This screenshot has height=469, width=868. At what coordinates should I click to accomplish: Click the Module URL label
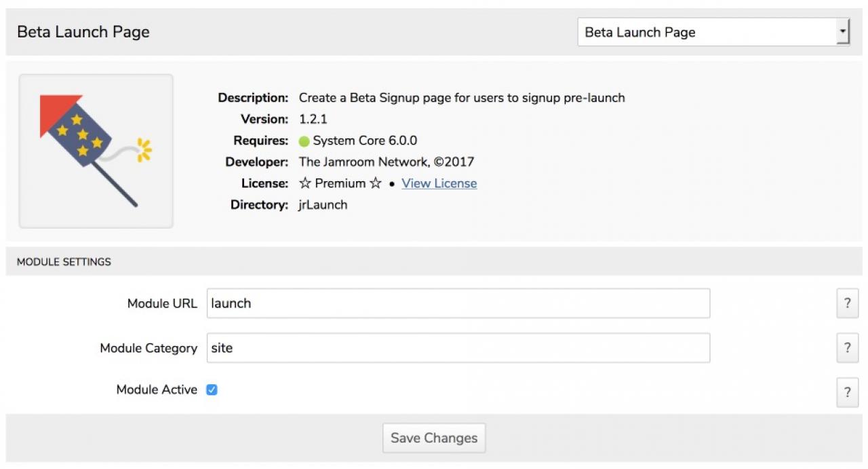(162, 303)
